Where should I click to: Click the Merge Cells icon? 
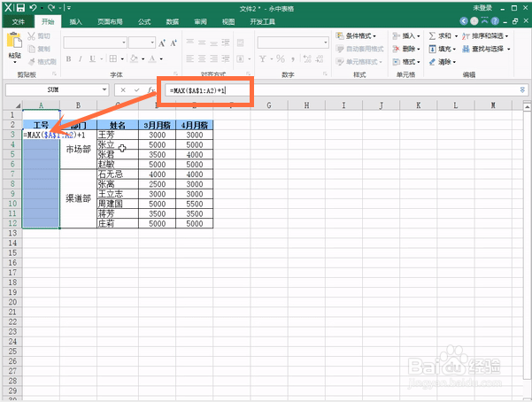(x=240, y=58)
